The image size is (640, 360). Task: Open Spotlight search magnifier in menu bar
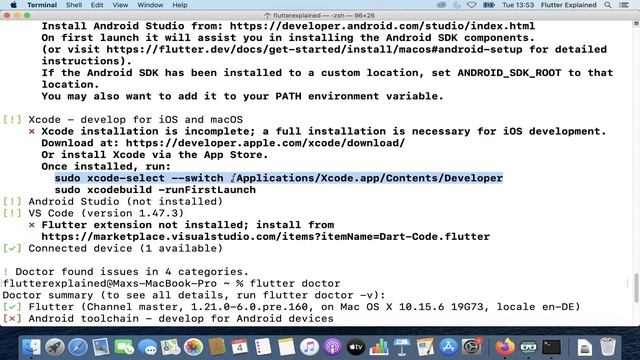click(608, 5)
